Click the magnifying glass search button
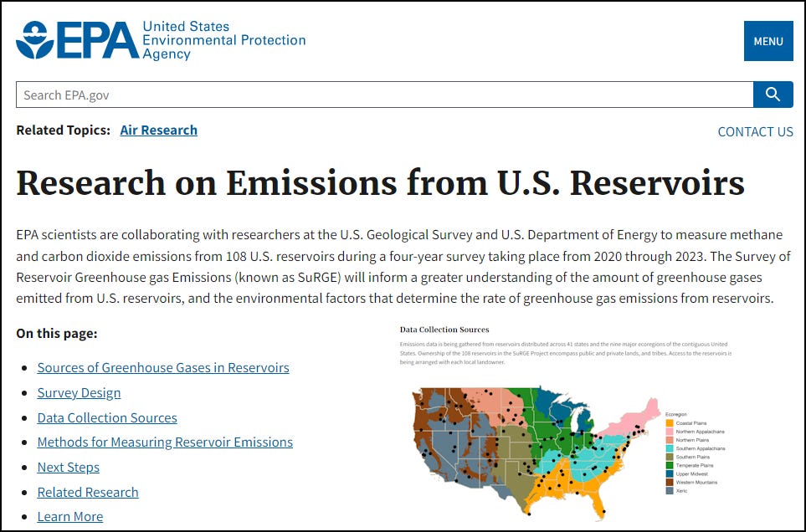 (773, 95)
